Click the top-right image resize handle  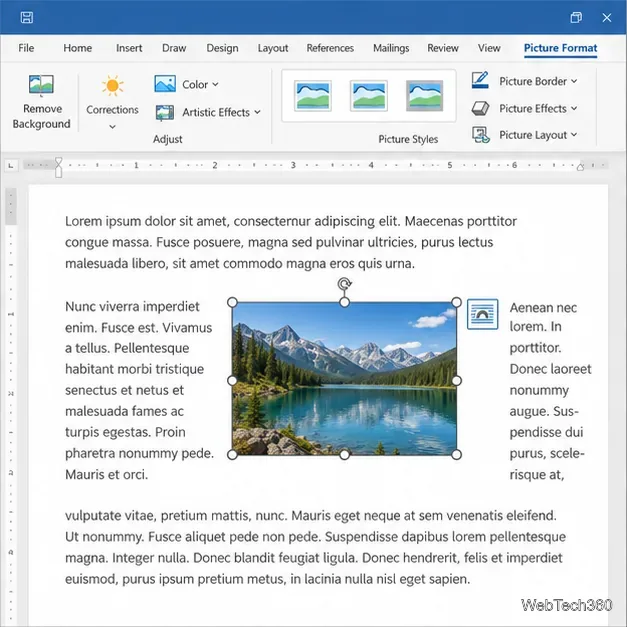[456, 302]
